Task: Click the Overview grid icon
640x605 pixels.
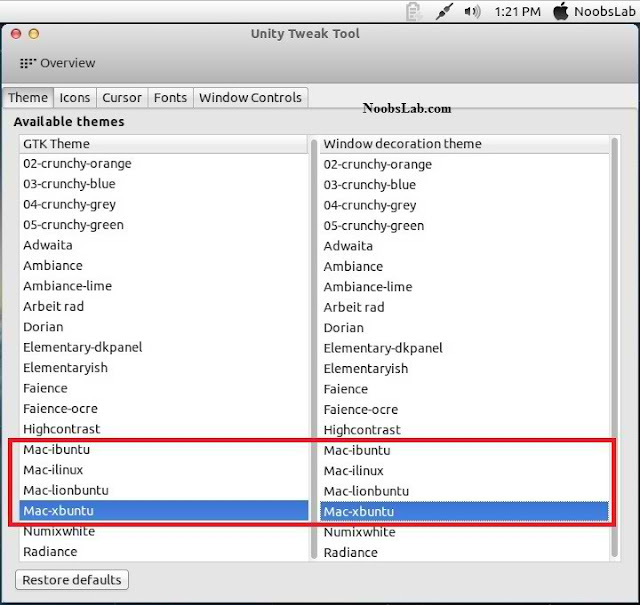Action: pos(28,63)
